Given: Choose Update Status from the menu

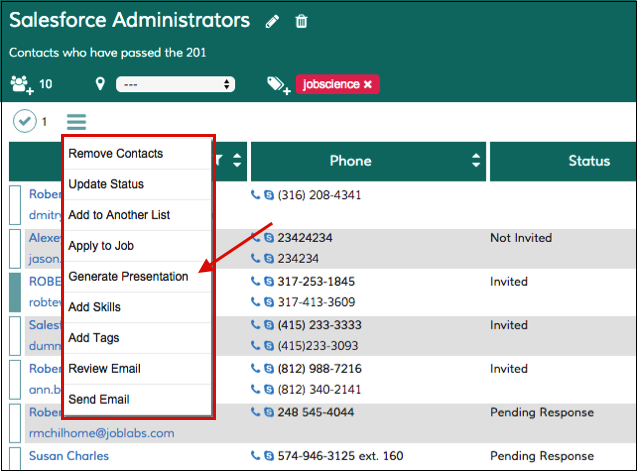Looking at the screenshot, I should (x=138, y=184).
